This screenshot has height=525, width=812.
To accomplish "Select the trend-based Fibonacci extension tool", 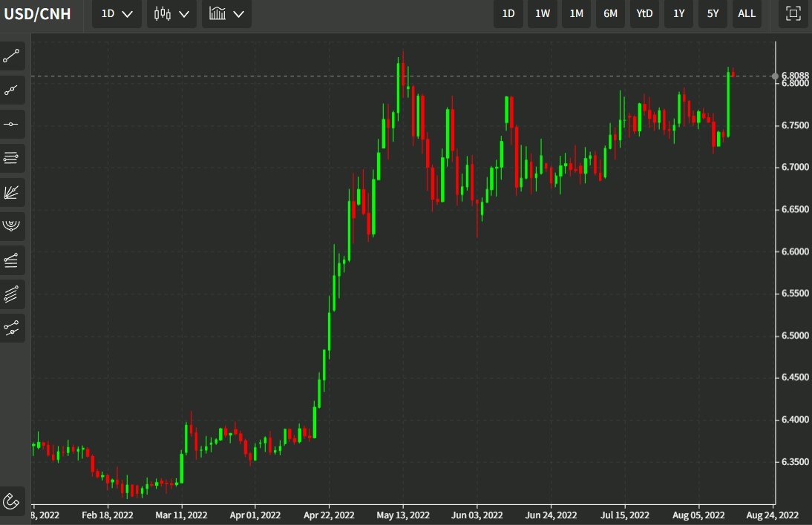I will click(11, 260).
